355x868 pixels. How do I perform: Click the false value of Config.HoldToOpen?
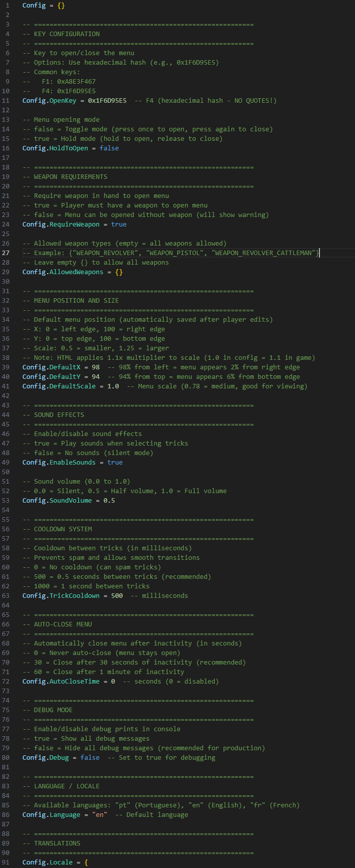tap(109, 148)
